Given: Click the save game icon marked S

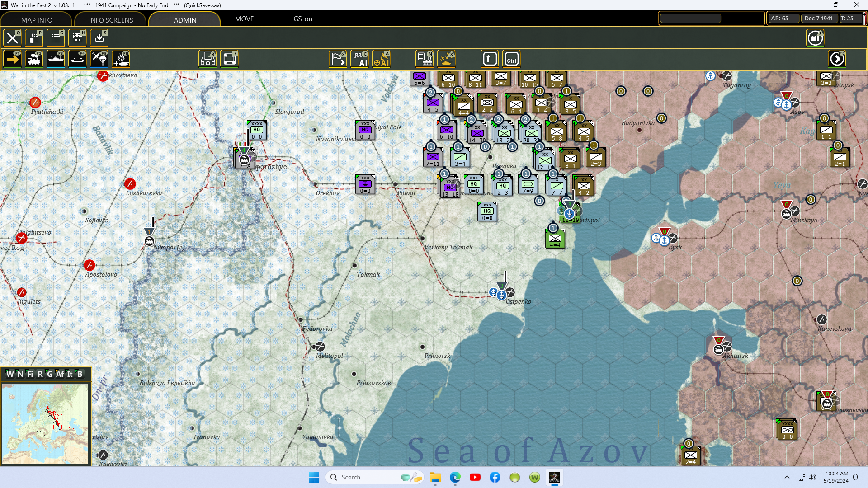Looking at the screenshot, I should pos(99,38).
